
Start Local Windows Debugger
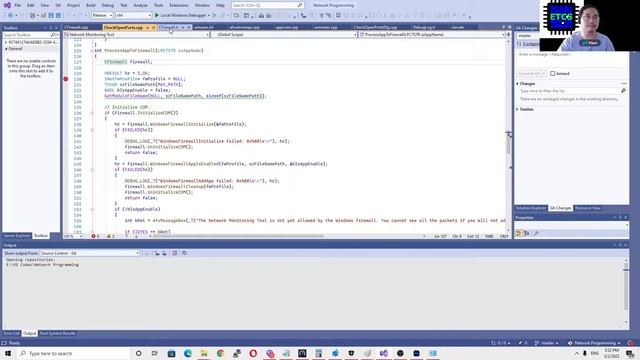point(180,15)
